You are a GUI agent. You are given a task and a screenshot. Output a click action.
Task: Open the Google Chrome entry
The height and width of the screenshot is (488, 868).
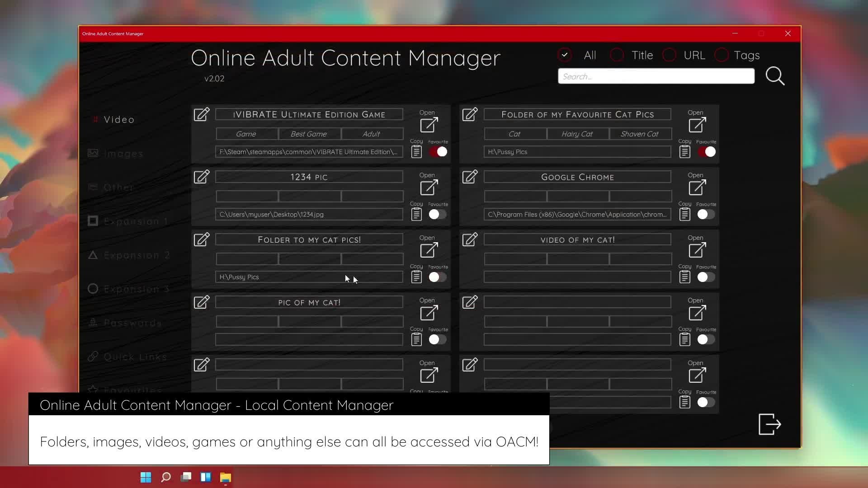pos(697,187)
